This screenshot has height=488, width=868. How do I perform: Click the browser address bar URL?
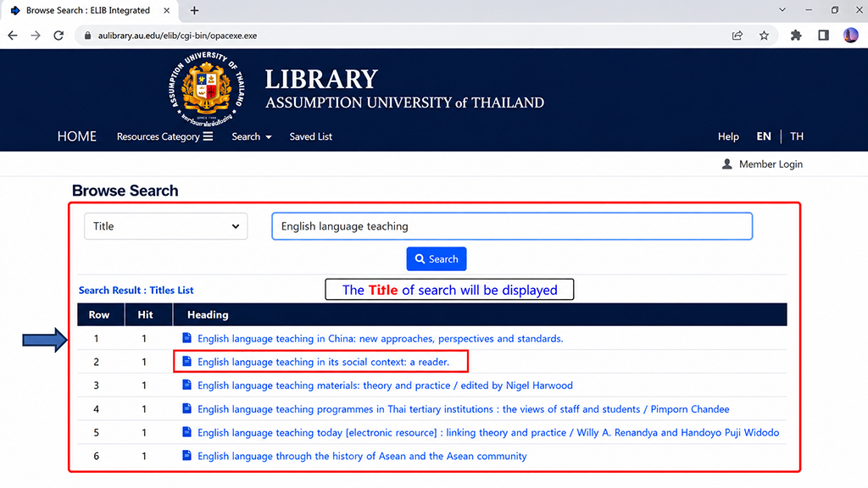point(177,36)
